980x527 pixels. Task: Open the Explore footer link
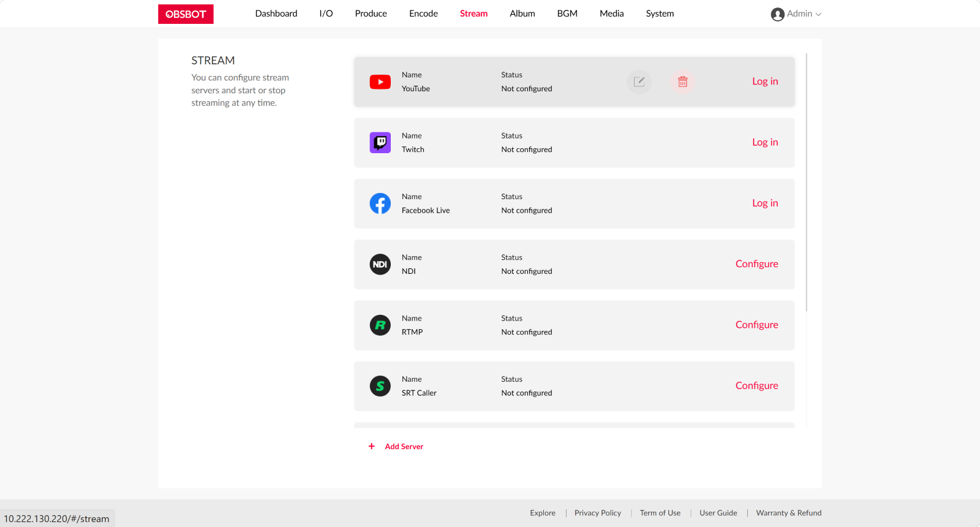(543, 513)
